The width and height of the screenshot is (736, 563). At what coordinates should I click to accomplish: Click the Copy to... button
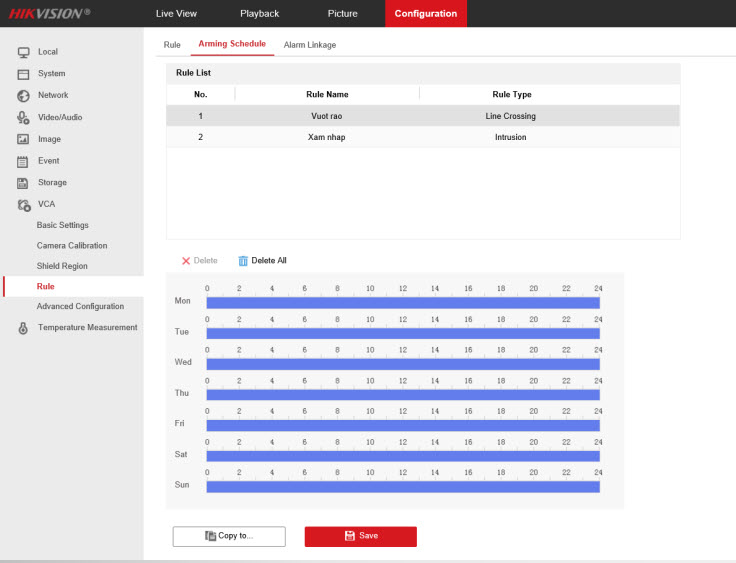click(x=229, y=536)
